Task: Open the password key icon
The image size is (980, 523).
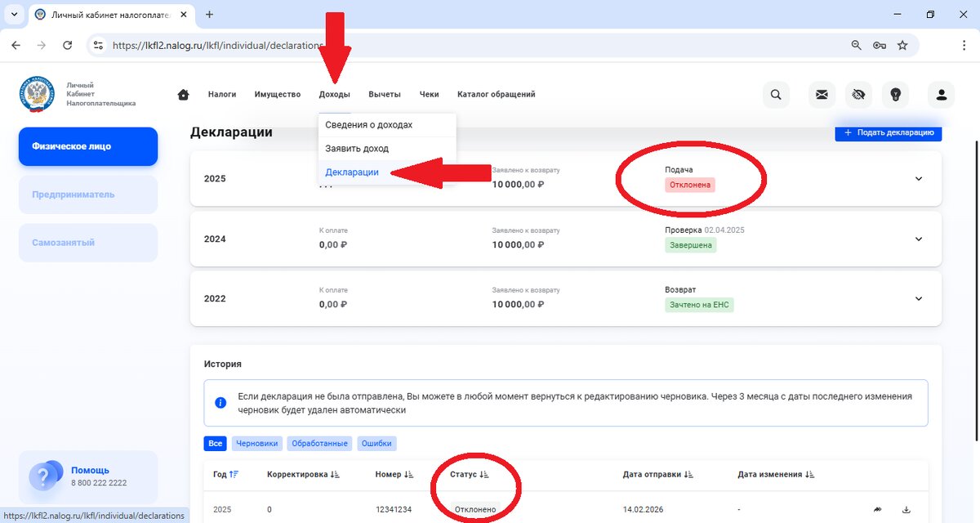Action: click(880, 46)
